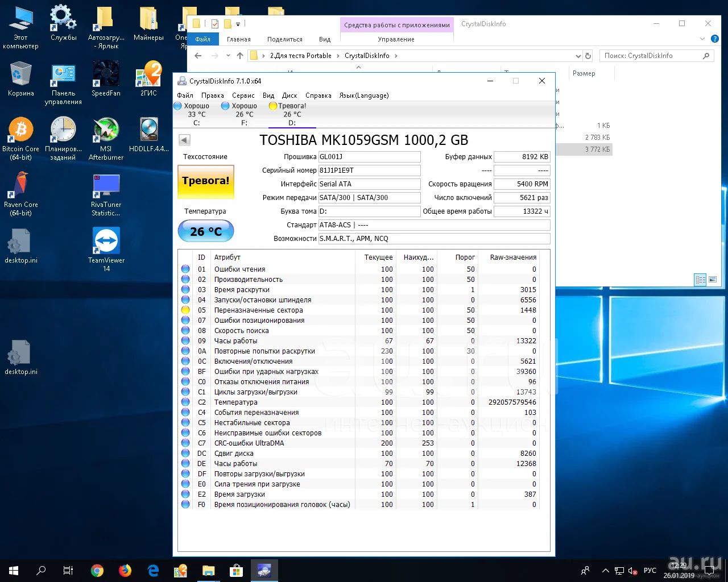Open Microsoft Edge from the taskbar

click(x=152, y=571)
